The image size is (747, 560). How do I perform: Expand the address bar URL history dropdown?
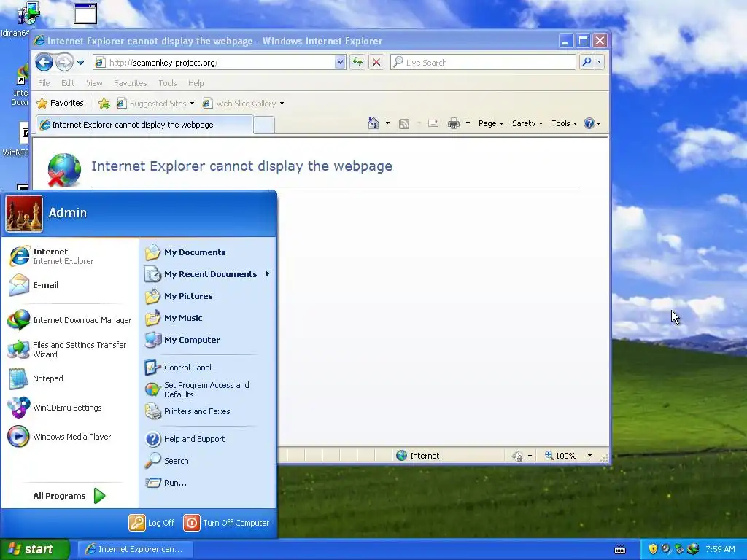pos(340,63)
